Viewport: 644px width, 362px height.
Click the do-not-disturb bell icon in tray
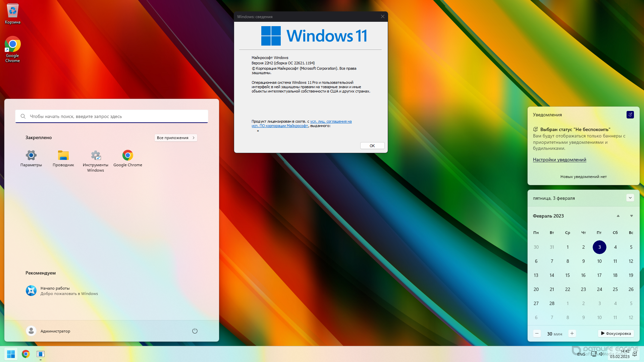coord(635,354)
